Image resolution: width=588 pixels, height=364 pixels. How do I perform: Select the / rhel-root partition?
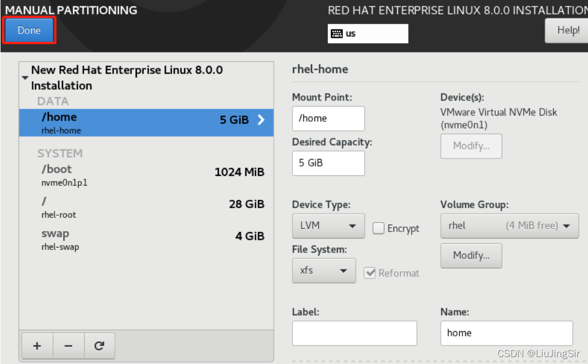click(x=146, y=207)
